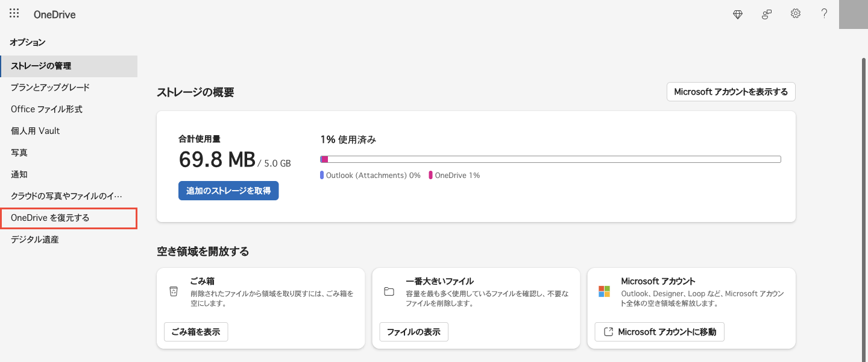The image size is (868, 362).
Task: Click the 空き領域を開放する heading
Action: pos(203,252)
